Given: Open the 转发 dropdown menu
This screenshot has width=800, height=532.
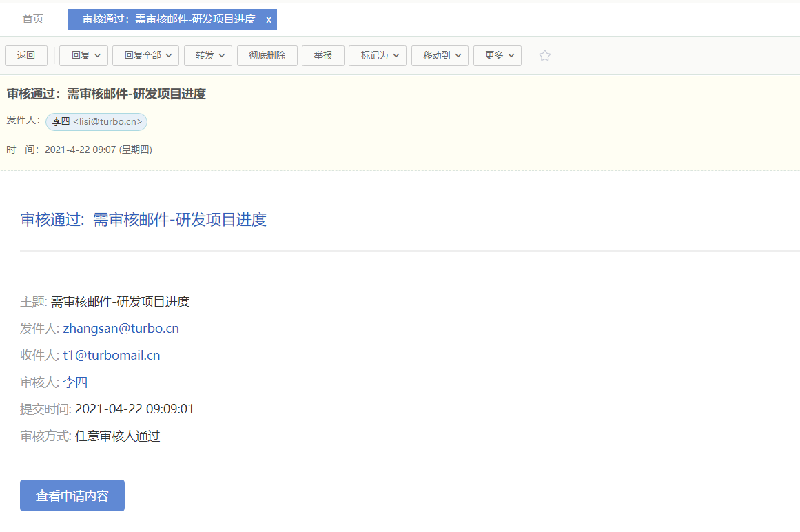Looking at the screenshot, I should (x=207, y=56).
